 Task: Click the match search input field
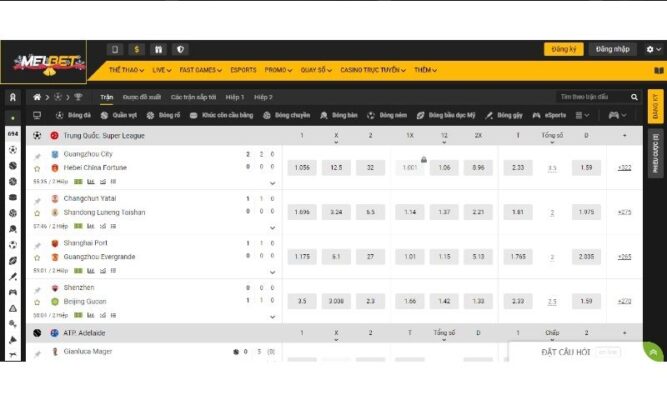pos(592,97)
